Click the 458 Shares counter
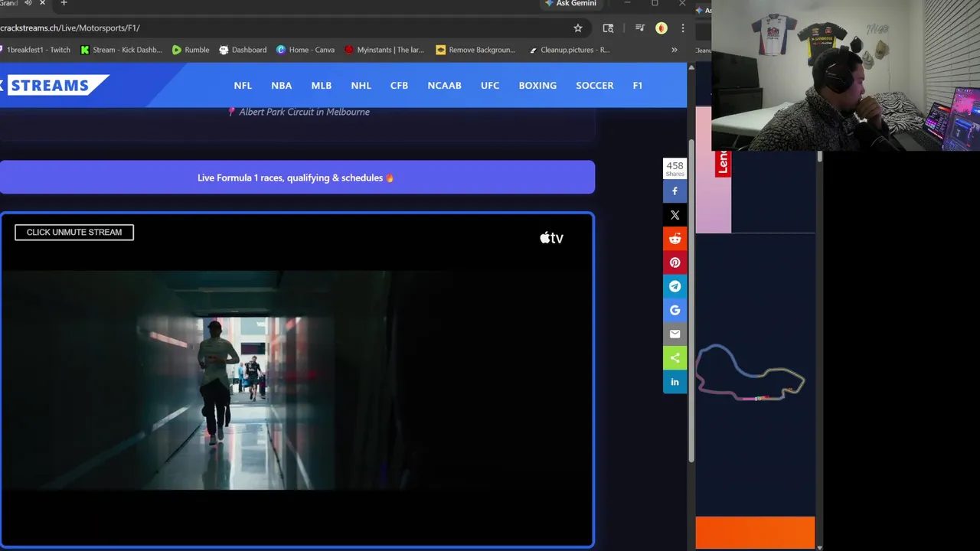 coord(675,168)
